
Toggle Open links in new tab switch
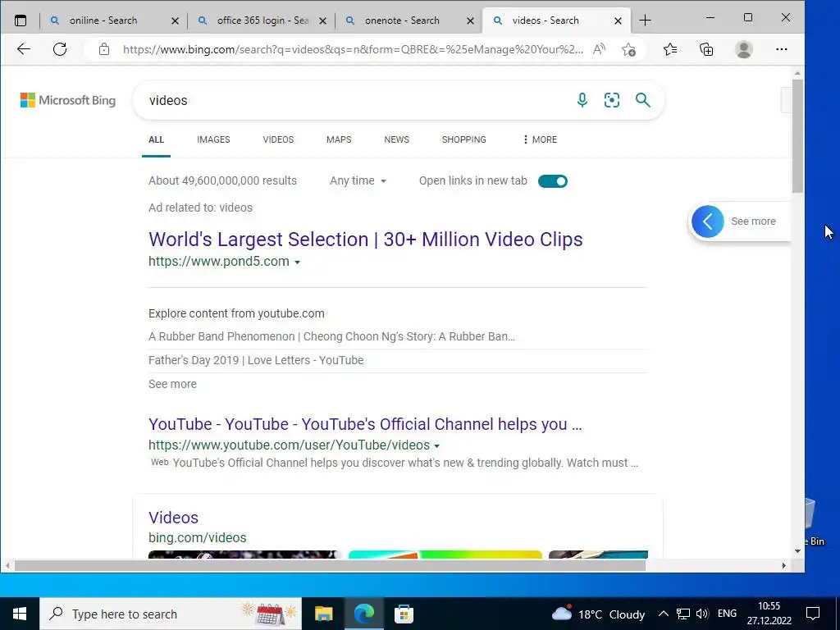click(x=552, y=181)
